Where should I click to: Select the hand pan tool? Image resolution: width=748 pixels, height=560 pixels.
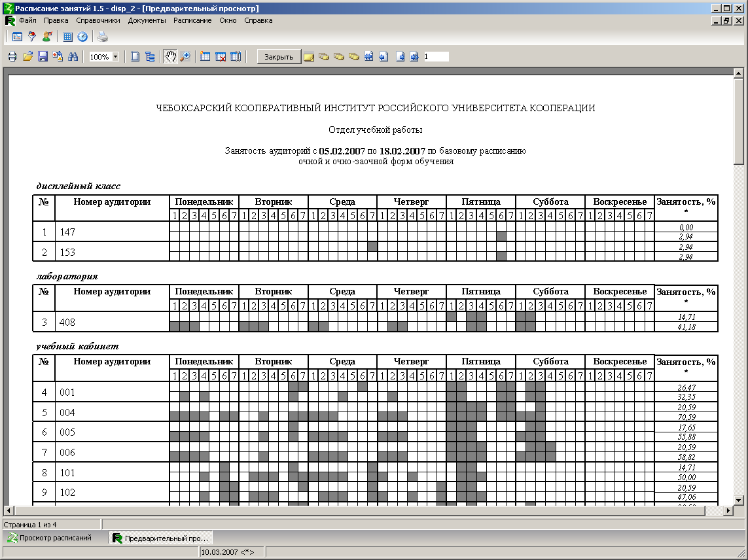(x=170, y=57)
